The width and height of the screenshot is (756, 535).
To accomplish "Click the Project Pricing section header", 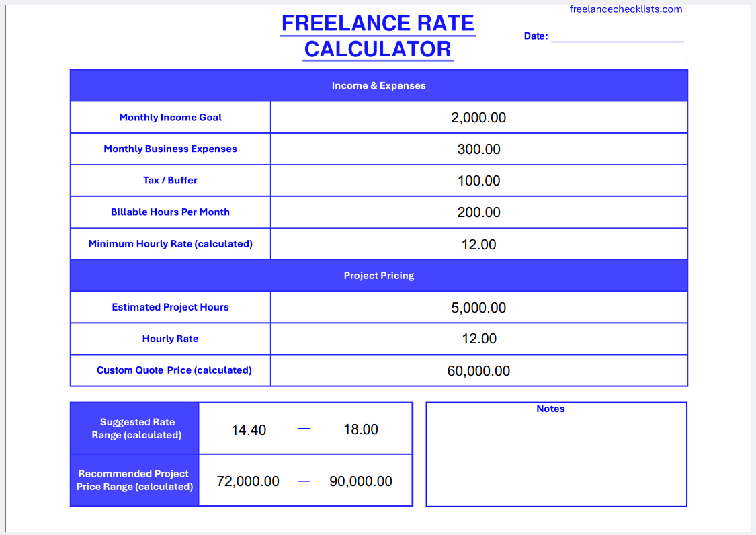I will click(379, 276).
